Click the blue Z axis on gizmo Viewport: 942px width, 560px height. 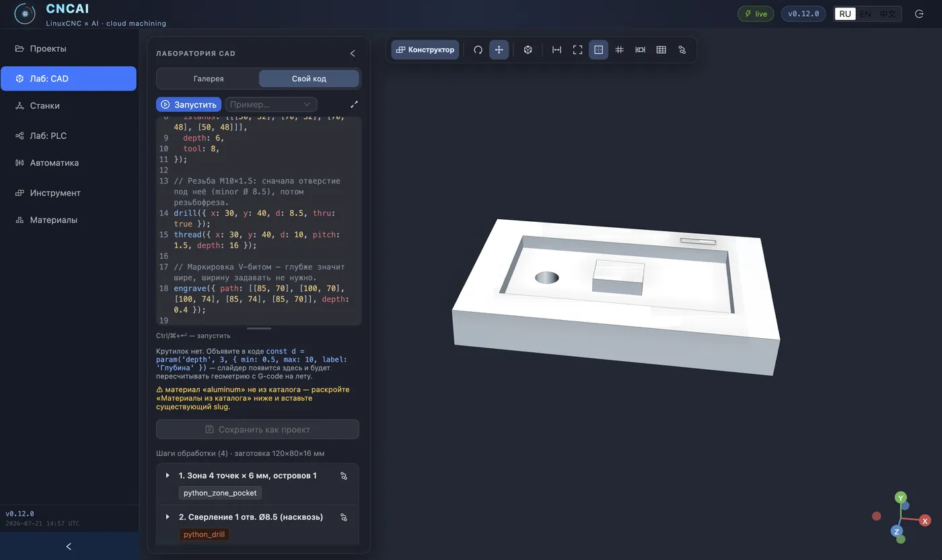pos(896,531)
